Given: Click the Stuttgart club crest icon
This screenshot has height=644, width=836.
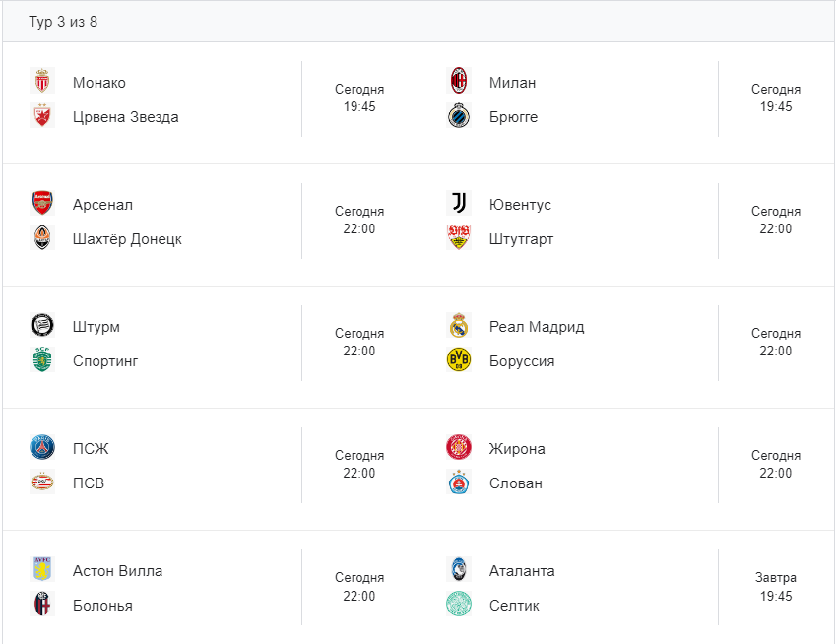Looking at the screenshot, I should click(x=458, y=238).
